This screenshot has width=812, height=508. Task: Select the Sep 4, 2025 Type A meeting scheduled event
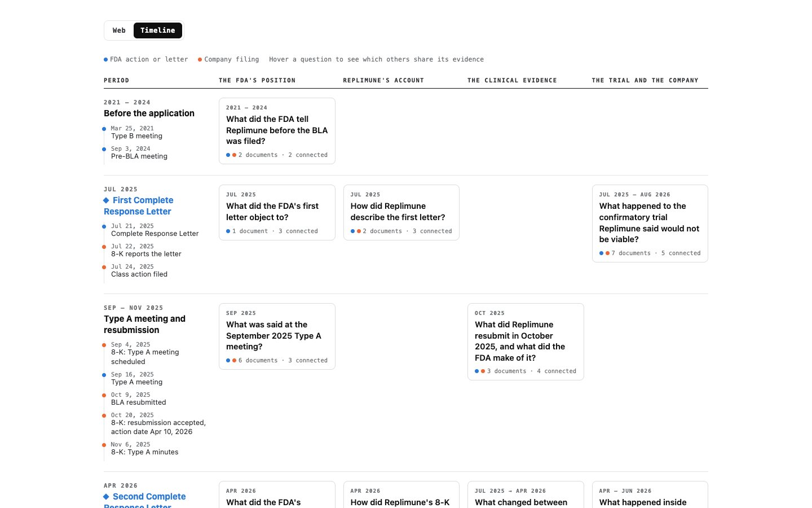(145, 353)
